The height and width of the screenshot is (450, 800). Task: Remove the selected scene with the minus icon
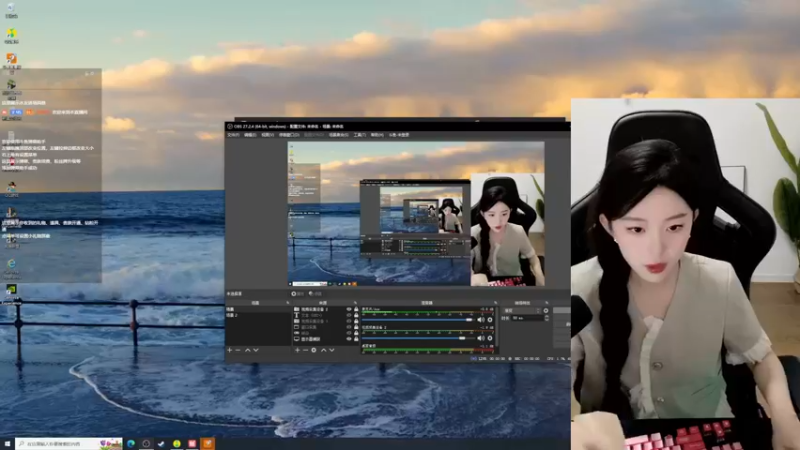point(238,350)
